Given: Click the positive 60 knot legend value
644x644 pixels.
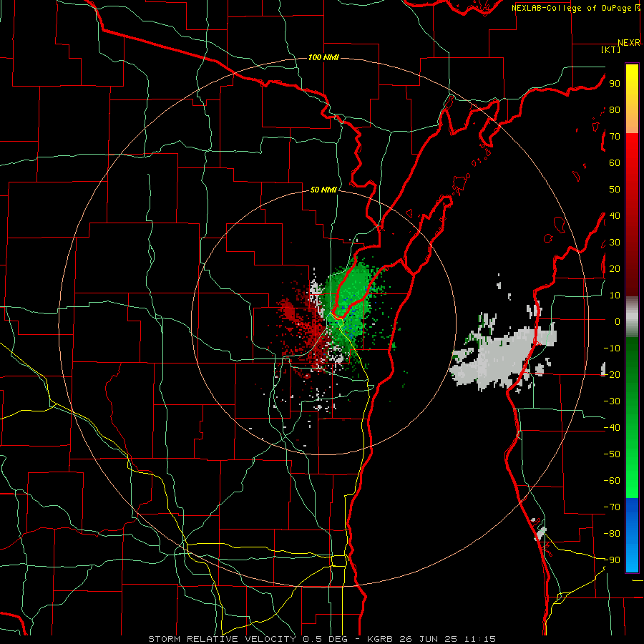Looking at the screenshot, I should (615, 162).
